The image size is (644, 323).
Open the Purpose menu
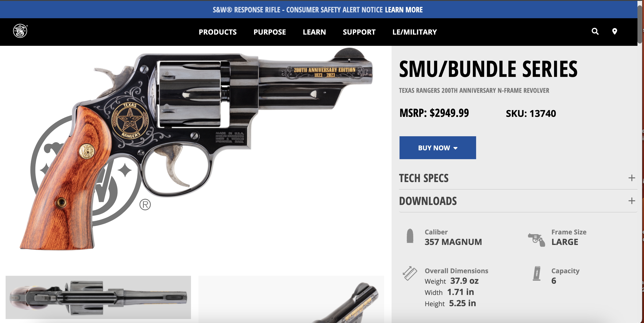click(x=269, y=32)
